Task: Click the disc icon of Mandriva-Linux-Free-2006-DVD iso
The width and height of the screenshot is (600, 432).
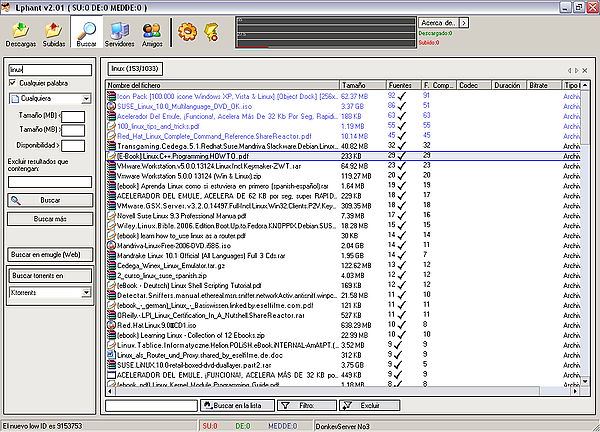Action: coord(111,246)
